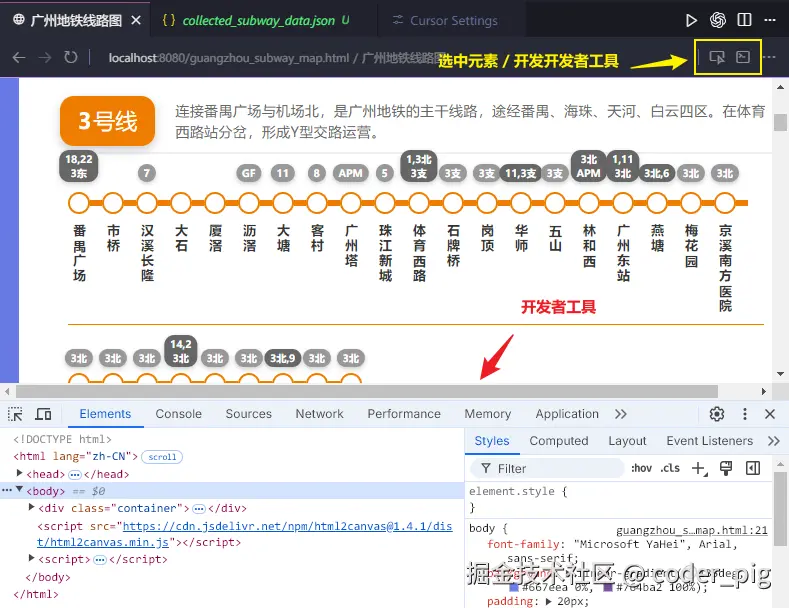Toggle computed styles sidebar icon

coord(753,469)
